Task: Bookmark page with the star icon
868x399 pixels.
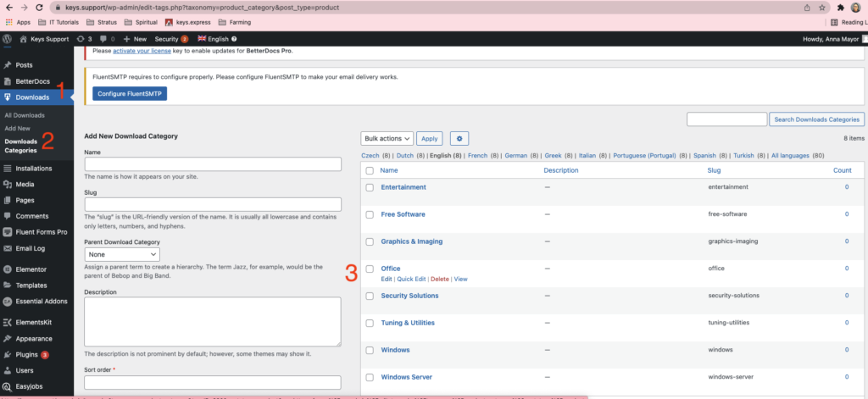Action: [x=821, y=7]
